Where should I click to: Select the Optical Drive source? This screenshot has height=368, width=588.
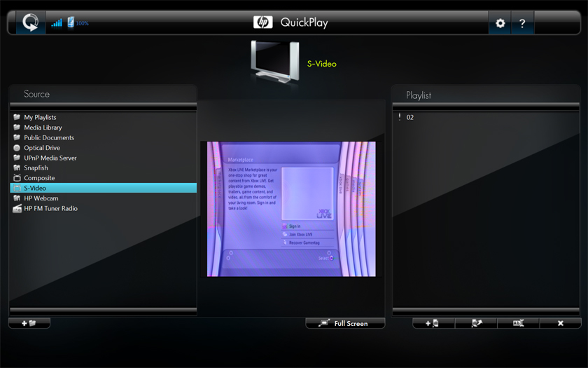coord(104,148)
